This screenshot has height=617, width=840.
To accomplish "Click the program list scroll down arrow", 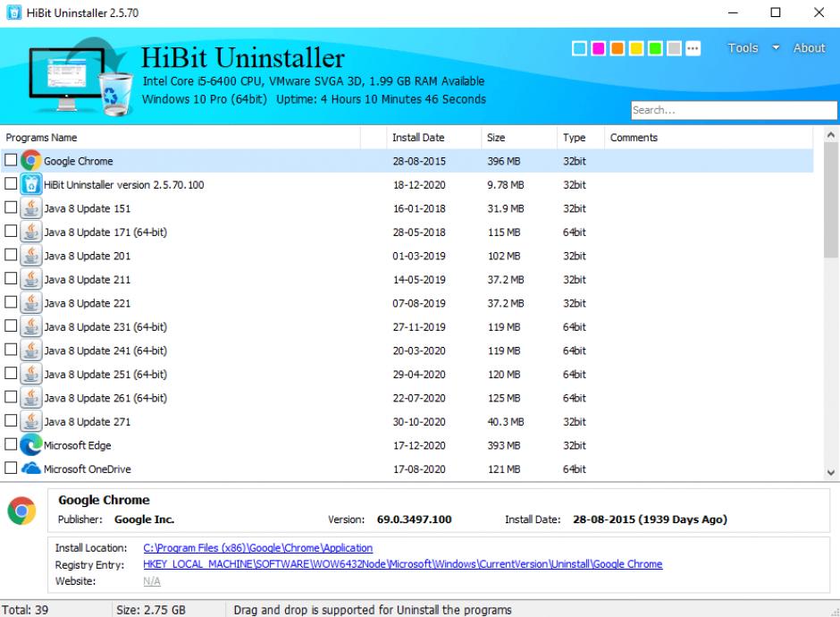I will (x=830, y=472).
